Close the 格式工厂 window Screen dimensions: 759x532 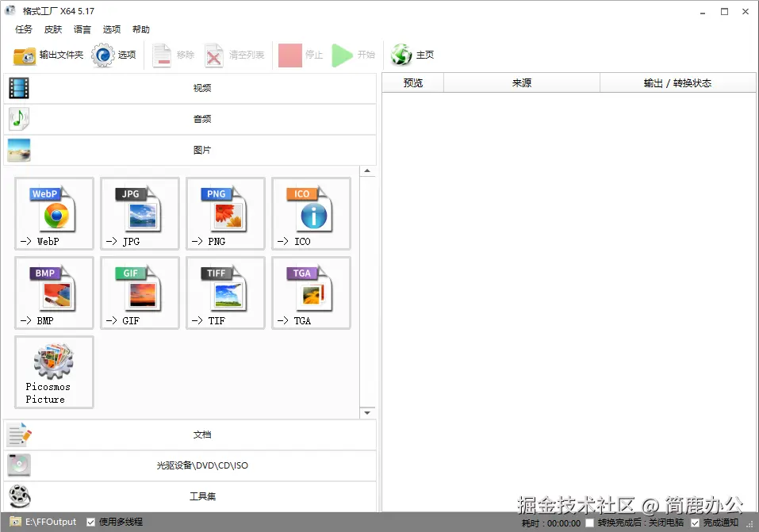coord(746,12)
